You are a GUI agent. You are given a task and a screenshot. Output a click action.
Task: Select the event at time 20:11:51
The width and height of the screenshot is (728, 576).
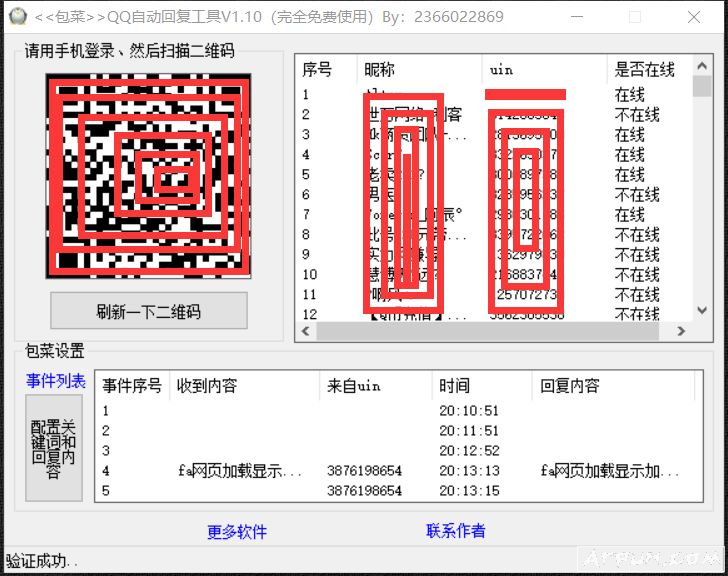[x=469, y=430]
